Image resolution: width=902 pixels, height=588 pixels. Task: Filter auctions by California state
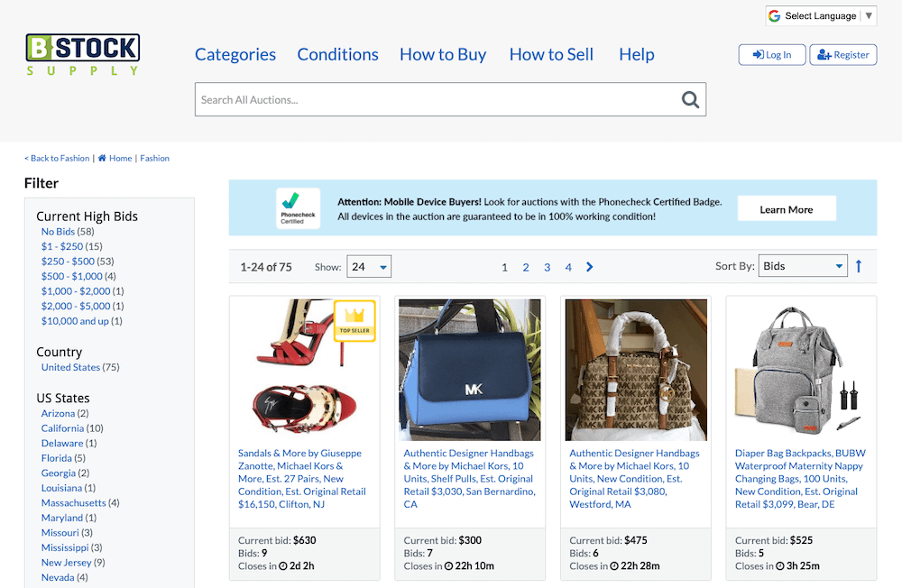62,428
